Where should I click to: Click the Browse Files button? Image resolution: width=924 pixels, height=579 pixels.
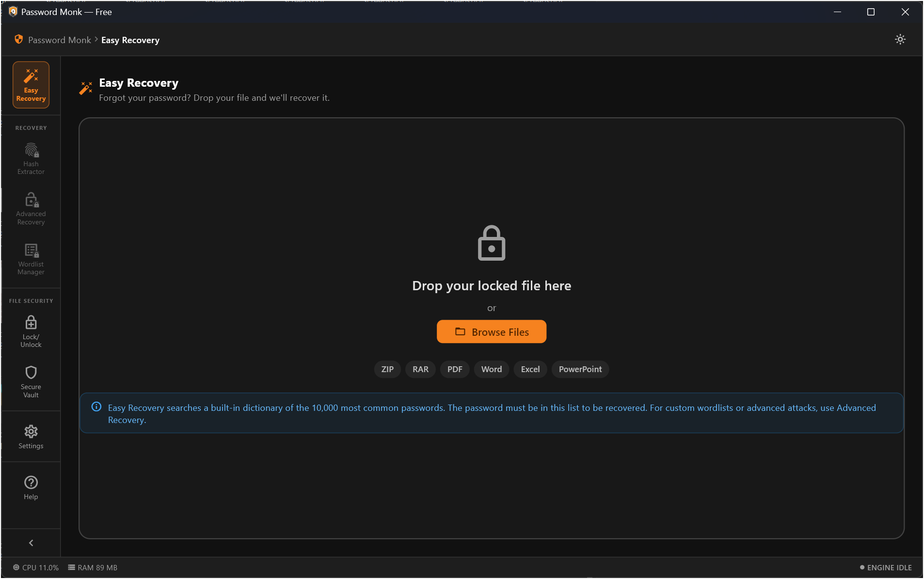492,332
